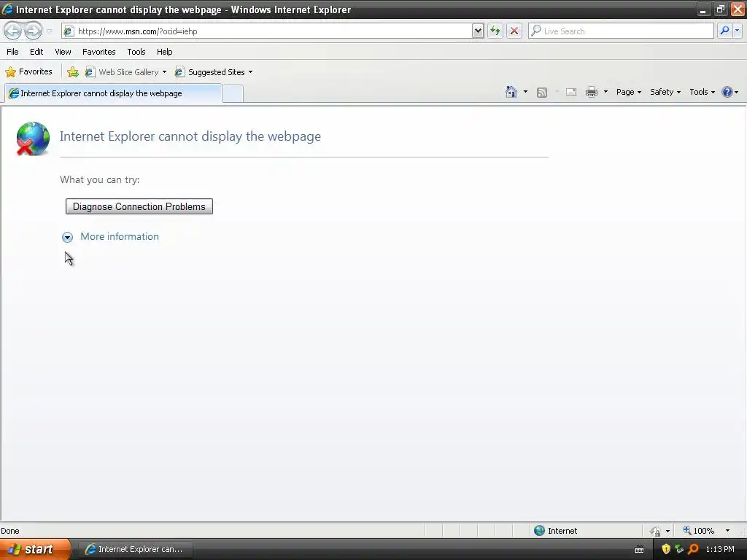Click the RSS feeds icon

[542, 93]
